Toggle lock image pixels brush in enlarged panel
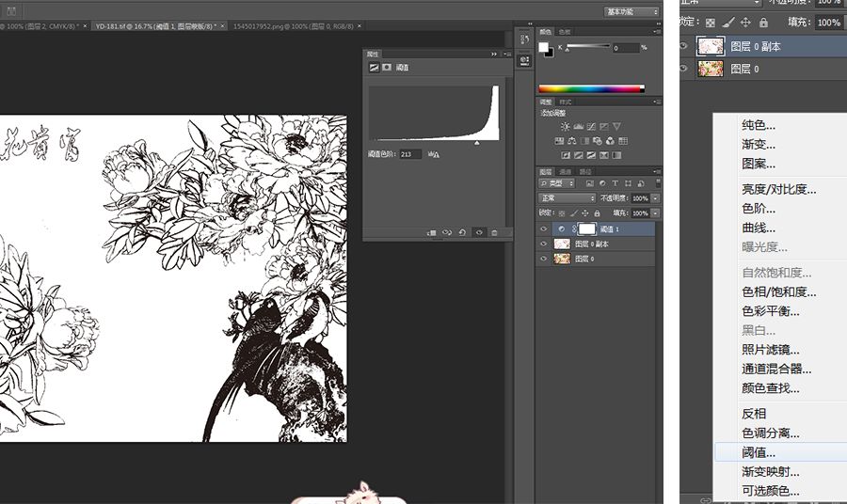Viewport: 847px width, 504px height. 728,23
